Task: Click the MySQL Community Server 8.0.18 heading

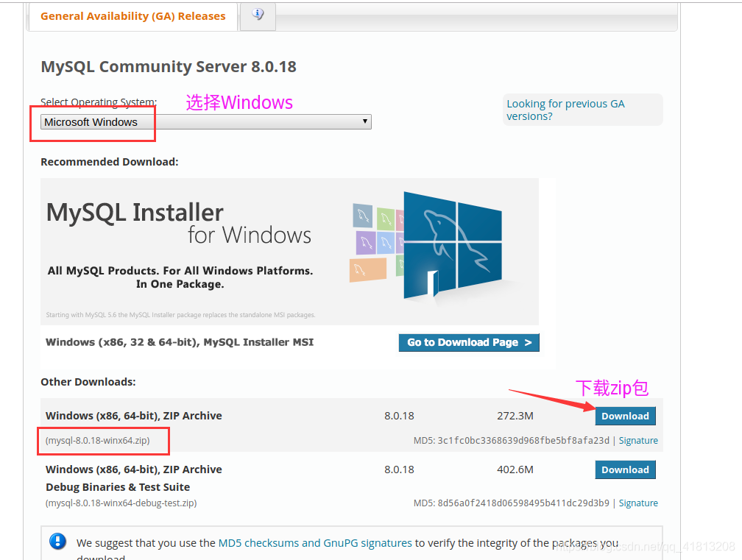Action: [169, 67]
